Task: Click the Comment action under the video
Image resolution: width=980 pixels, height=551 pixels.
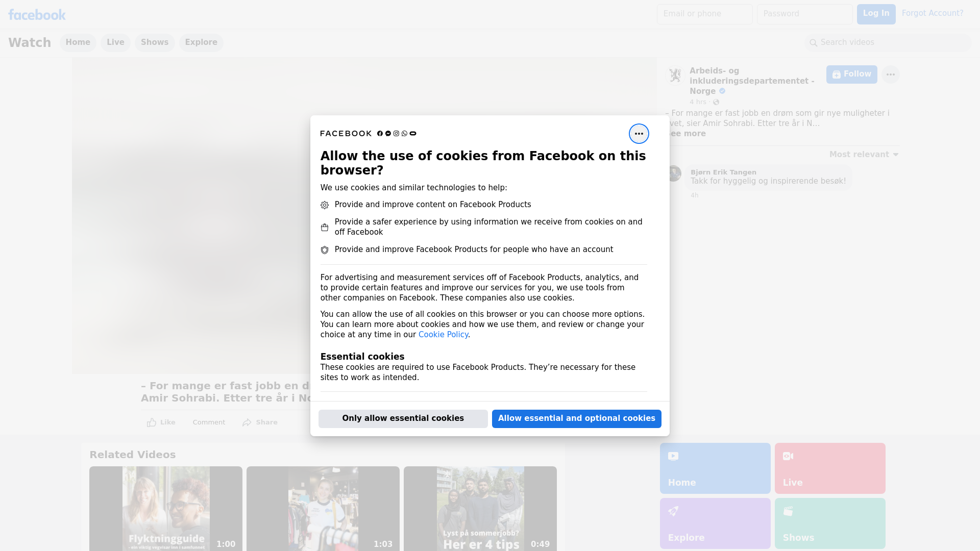Action: [209, 422]
